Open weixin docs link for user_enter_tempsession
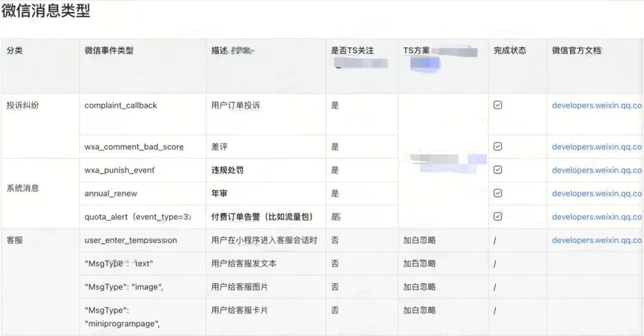 point(597,240)
